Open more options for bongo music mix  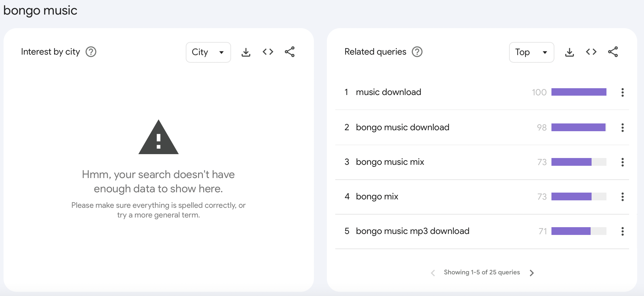622,162
